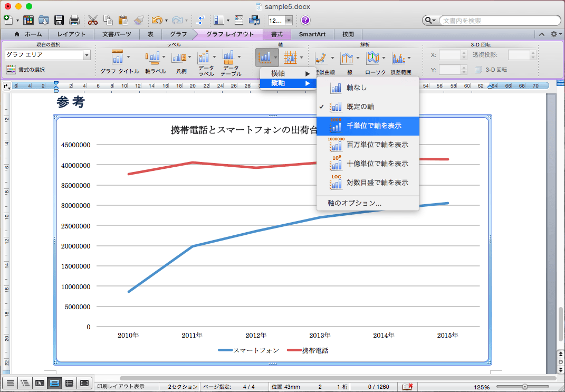
Task: Select 対数目盛で軸を表示 menu item
Action: pos(368,183)
